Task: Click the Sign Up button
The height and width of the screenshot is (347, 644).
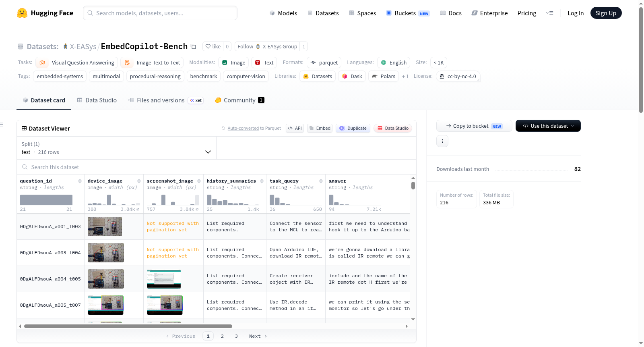Action: point(606,13)
